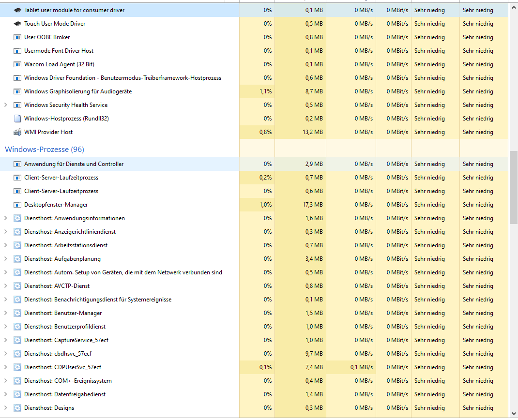Screen dimensions: 518x420
Task: Click the gear icon of Diensthost: Anwendungsinformationen
Action: pos(17,218)
